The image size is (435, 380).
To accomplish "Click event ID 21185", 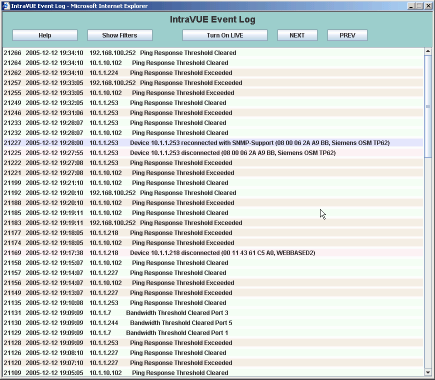I will point(12,213).
